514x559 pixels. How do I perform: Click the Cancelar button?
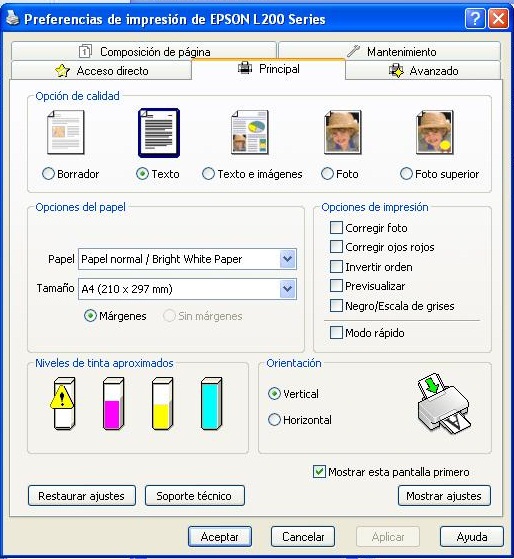pyautogui.click(x=303, y=537)
